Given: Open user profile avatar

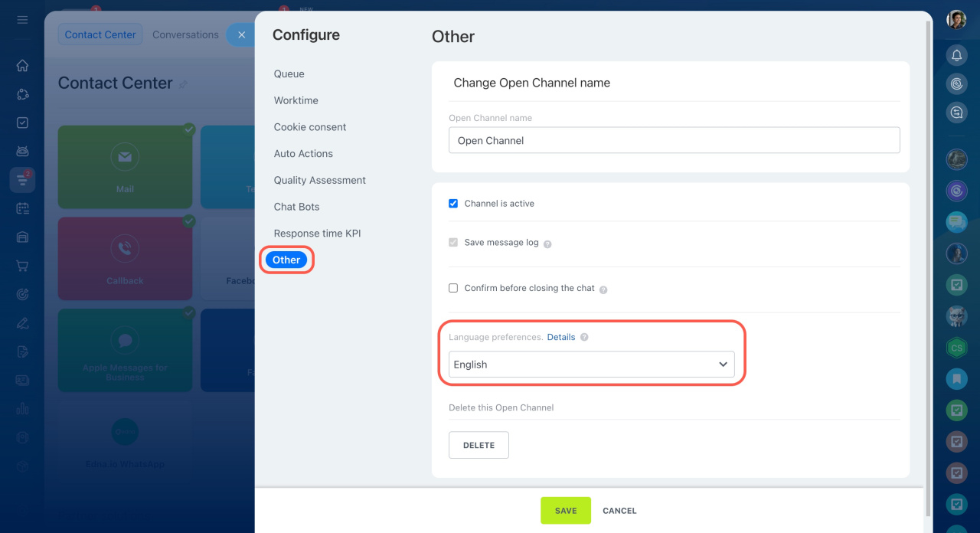Looking at the screenshot, I should point(956,20).
